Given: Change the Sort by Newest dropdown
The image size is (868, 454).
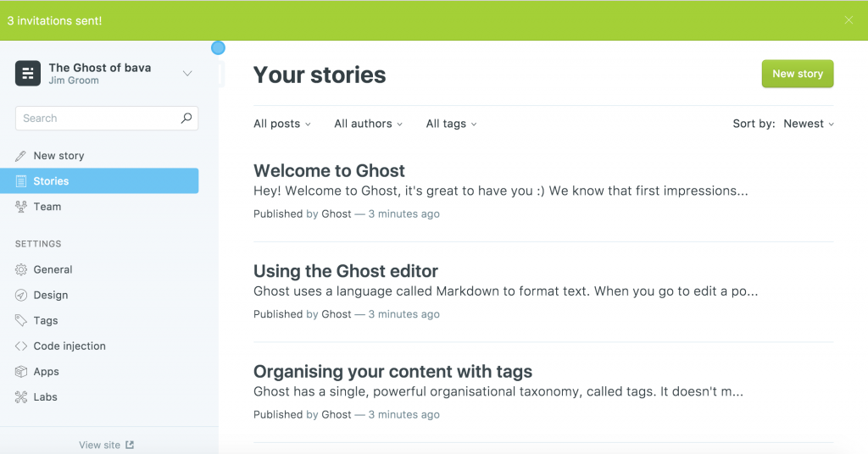Looking at the screenshot, I should (x=809, y=124).
